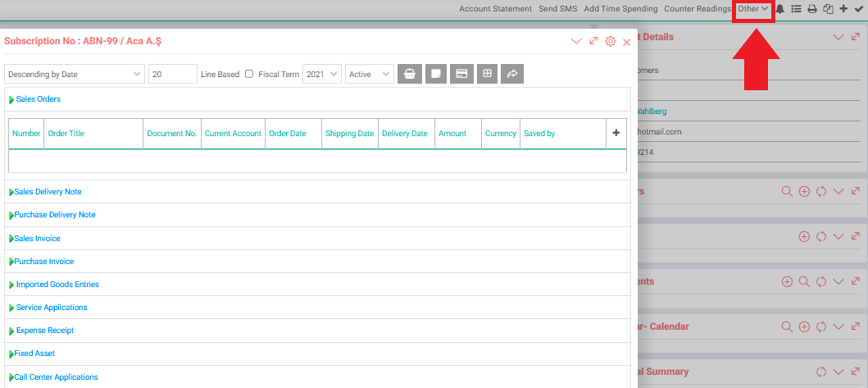Image resolution: width=868 pixels, height=388 pixels.
Task: Expand the Call Center Applications section
Action: 54,377
